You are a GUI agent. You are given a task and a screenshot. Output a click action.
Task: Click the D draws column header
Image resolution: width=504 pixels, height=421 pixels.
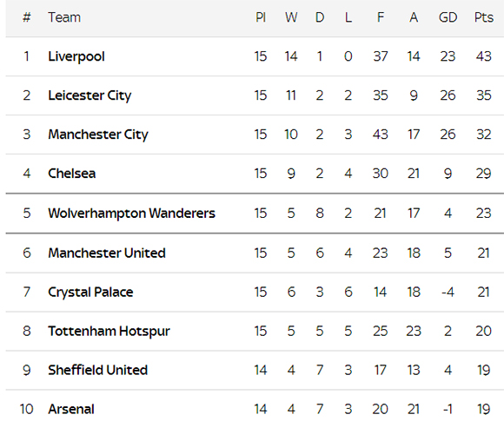(320, 17)
